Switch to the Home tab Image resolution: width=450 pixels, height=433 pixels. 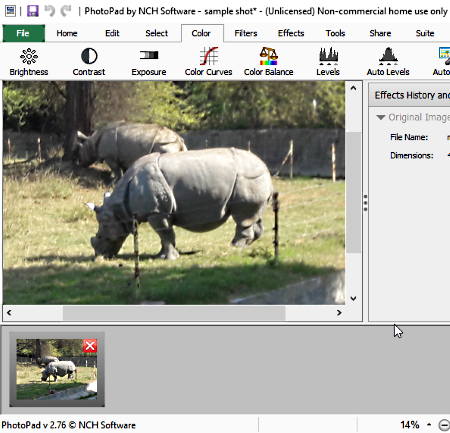[67, 33]
